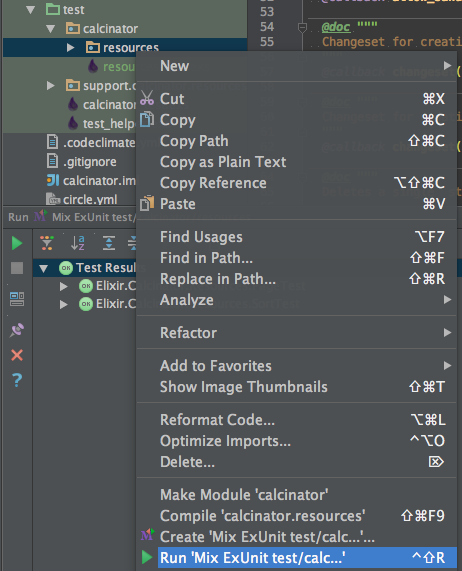Screen dimensions: 462x571
Task: Click the folder icon of the resources directory
Action: [93, 47]
